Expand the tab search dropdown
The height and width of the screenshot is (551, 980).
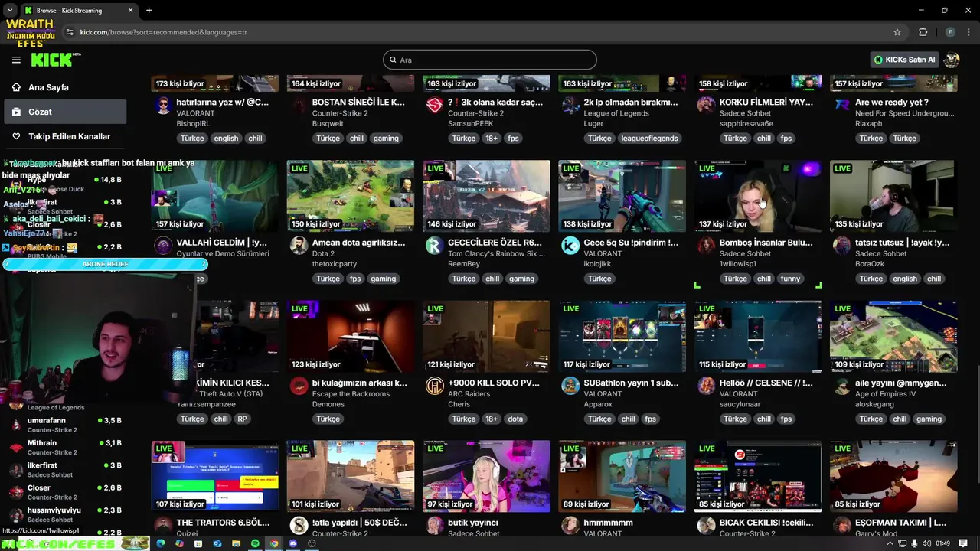click(9, 10)
